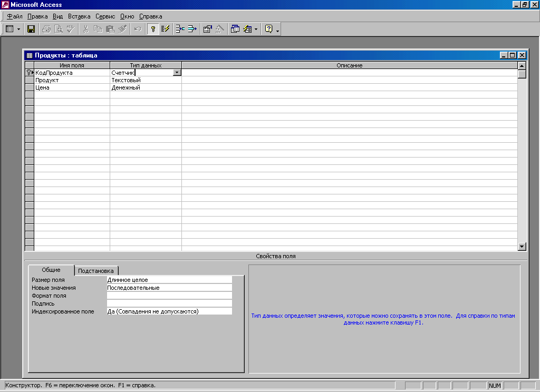Open the Indexes window icon

click(x=165, y=30)
